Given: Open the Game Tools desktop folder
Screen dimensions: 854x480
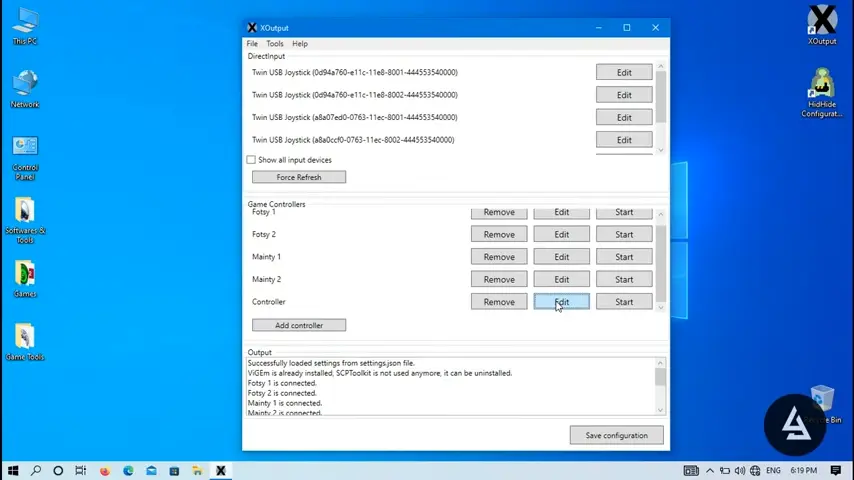Looking at the screenshot, I should pos(25,342).
